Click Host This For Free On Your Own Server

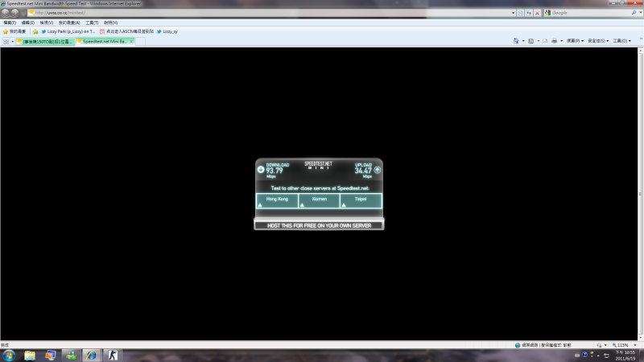[x=319, y=225]
